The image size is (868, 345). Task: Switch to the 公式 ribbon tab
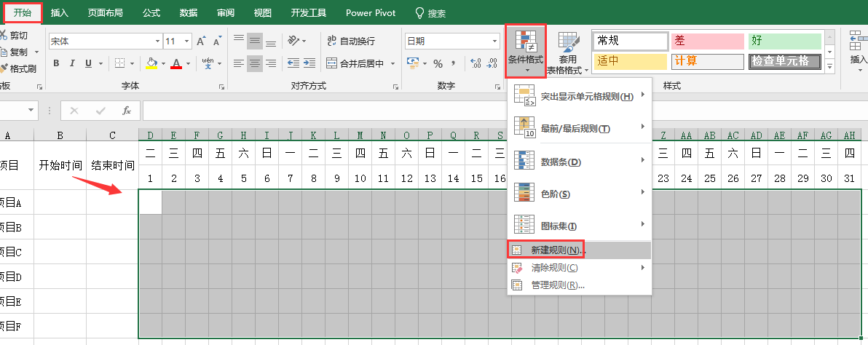pyautogui.click(x=151, y=12)
